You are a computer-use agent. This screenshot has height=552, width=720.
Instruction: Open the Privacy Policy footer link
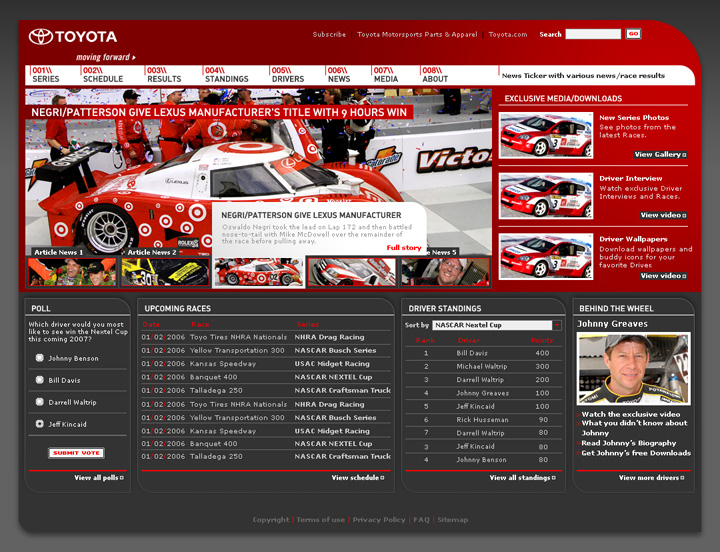click(x=379, y=520)
